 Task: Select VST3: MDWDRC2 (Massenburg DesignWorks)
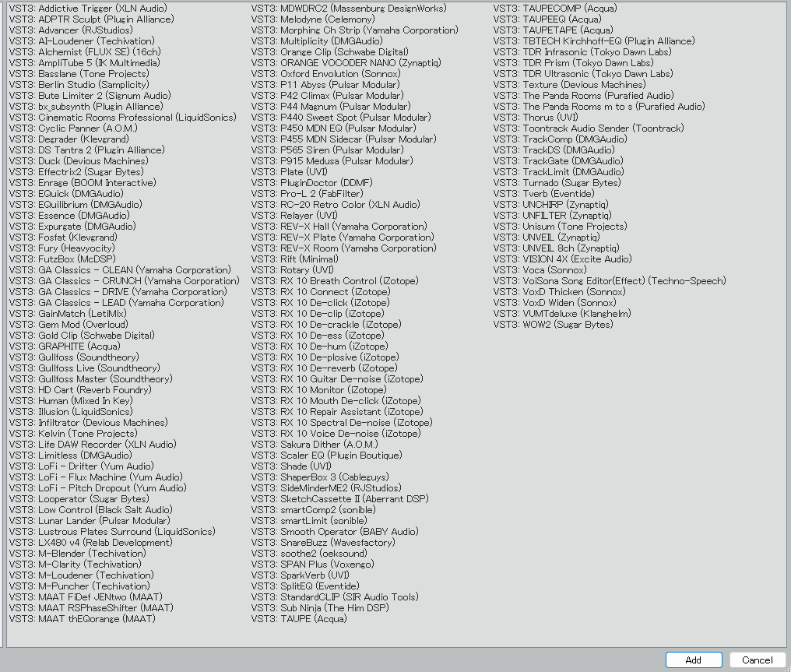point(349,8)
